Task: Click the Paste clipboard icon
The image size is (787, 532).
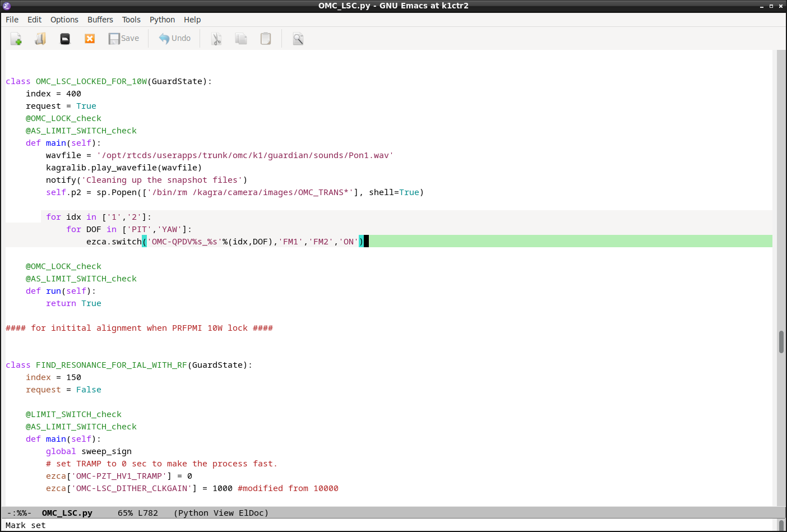Action: point(266,39)
